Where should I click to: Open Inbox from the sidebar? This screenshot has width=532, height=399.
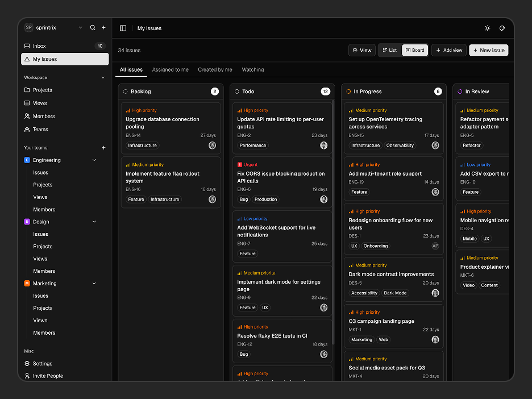tap(65, 46)
